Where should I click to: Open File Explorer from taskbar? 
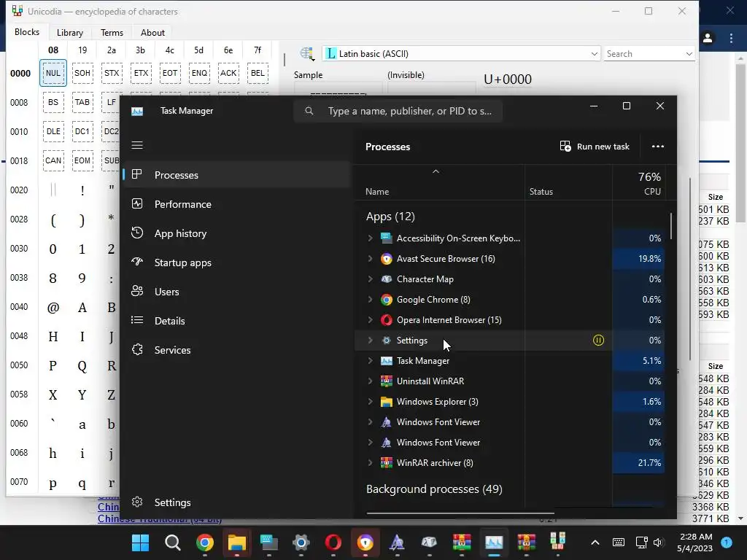(x=237, y=542)
